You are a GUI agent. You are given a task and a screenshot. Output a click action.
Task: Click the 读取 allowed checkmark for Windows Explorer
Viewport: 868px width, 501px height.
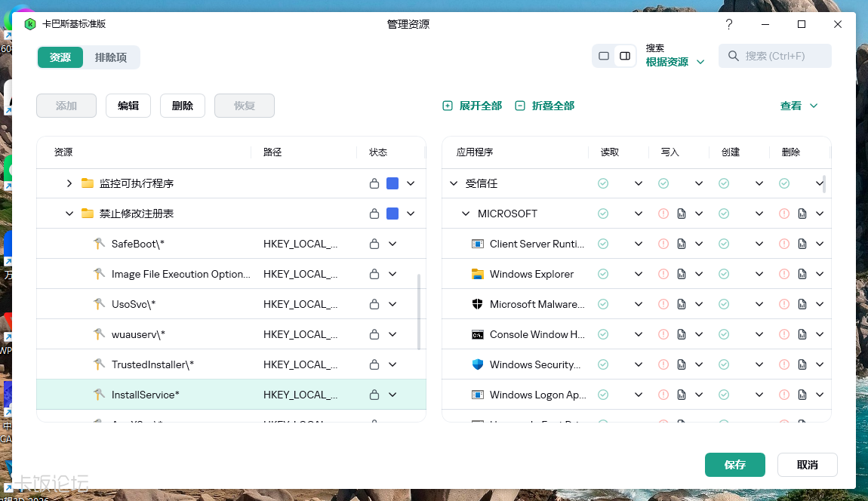coord(603,274)
